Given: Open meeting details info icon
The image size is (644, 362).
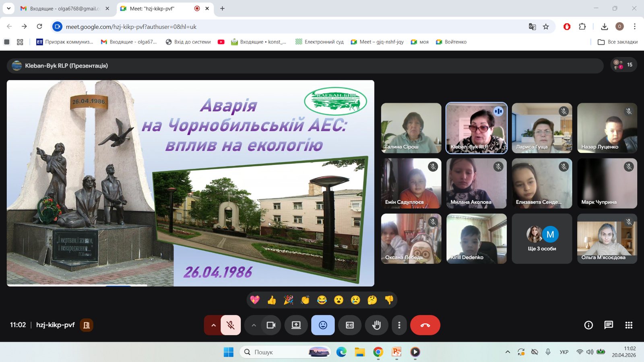Looking at the screenshot, I should click(x=588, y=325).
